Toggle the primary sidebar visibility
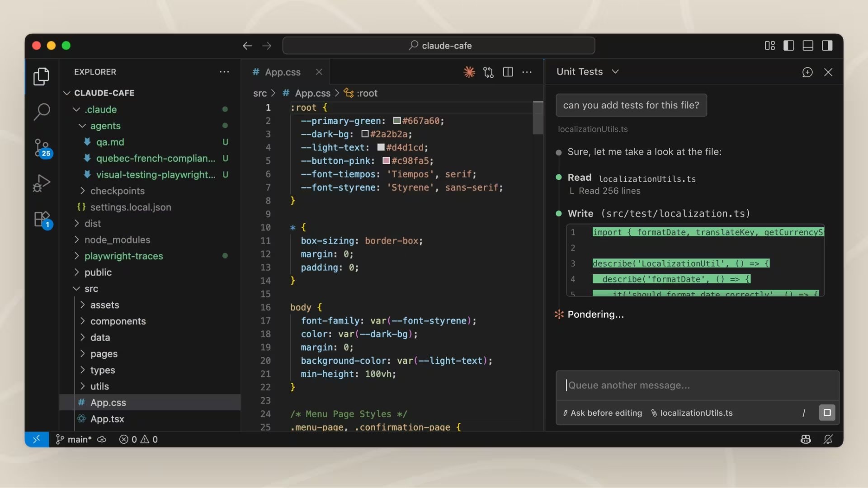Screen dimensions: 868x488 click(788, 45)
